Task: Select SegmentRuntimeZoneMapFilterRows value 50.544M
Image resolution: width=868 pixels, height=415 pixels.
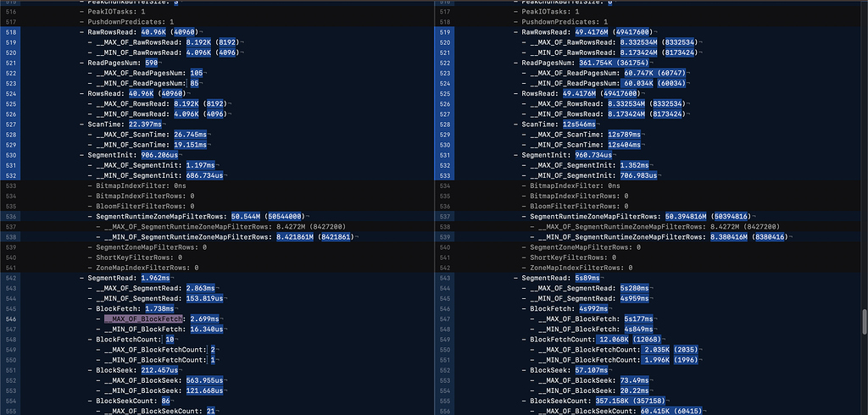Action: pos(246,216)
